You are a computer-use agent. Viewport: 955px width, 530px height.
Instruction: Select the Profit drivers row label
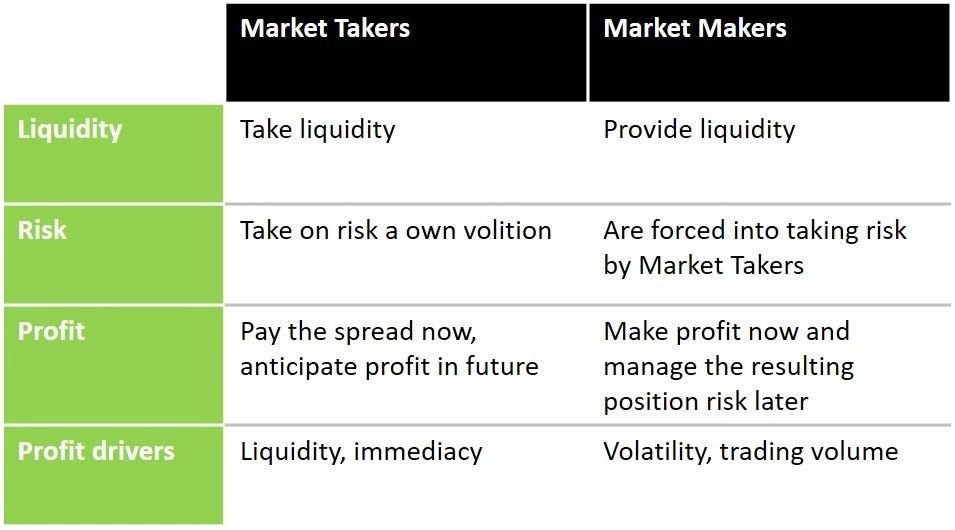(96, 451)
